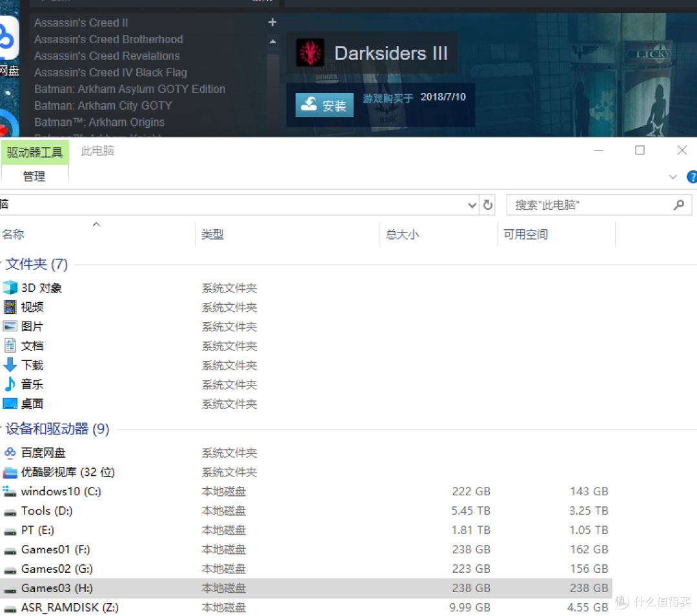Screen dimensions: 697x616
Task: Click the 5.45 TB size of Tools drive
Action: [x=470, y=511]
